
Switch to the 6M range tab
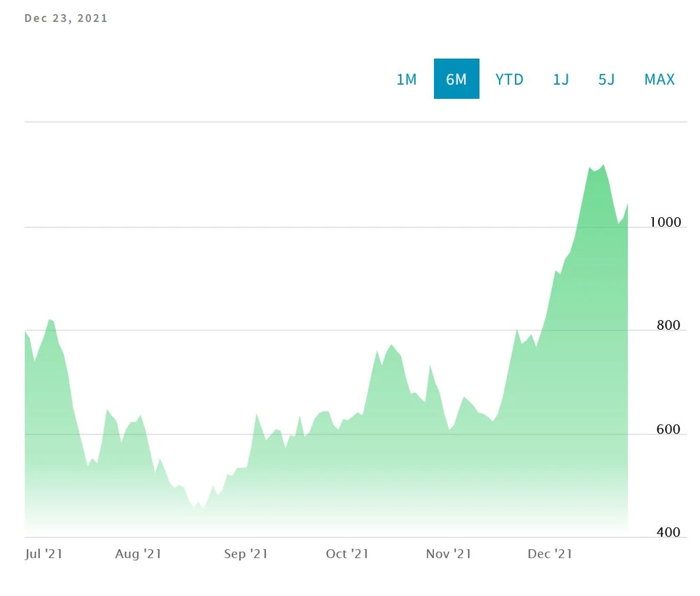456,79
